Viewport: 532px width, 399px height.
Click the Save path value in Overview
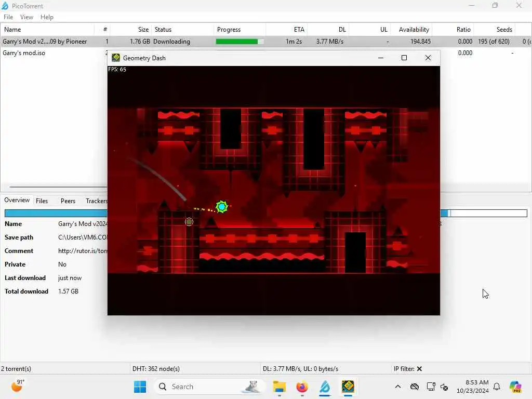point(83,237)
